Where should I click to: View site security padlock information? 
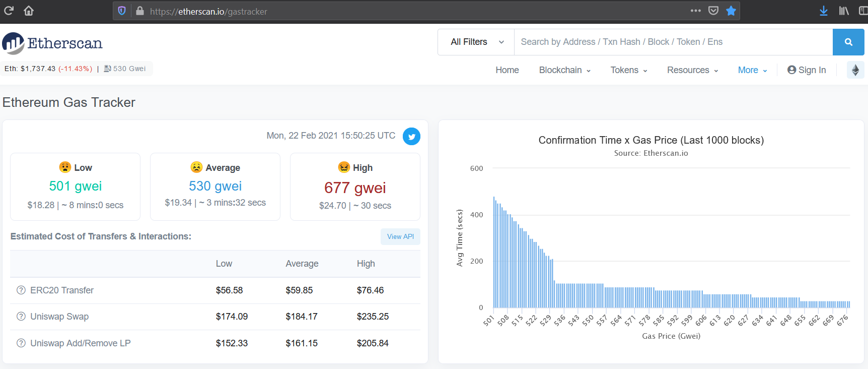tap(140, 11)
